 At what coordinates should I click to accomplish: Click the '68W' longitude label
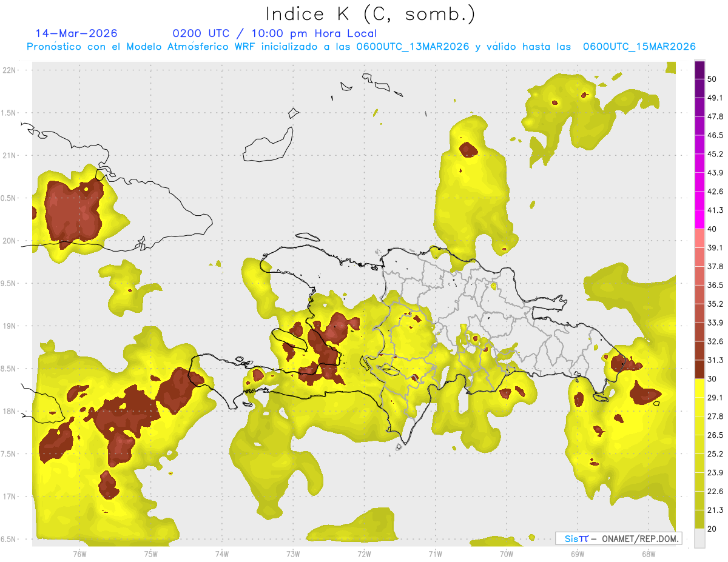[648, 554]
